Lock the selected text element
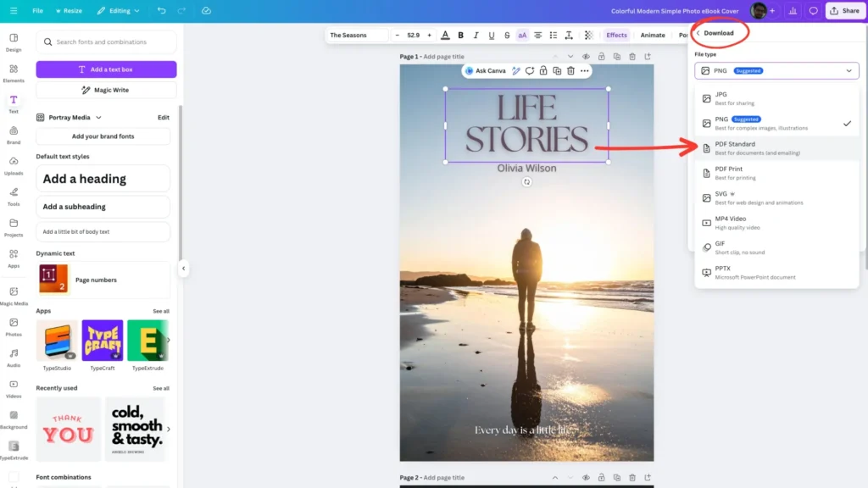 pyautogui.click(x=544, y=70)
